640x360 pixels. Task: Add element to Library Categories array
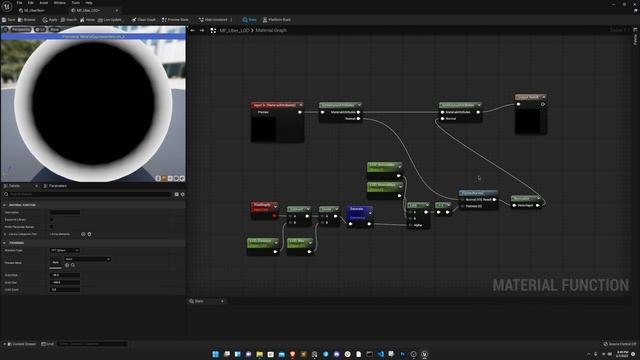click(83, 234)
